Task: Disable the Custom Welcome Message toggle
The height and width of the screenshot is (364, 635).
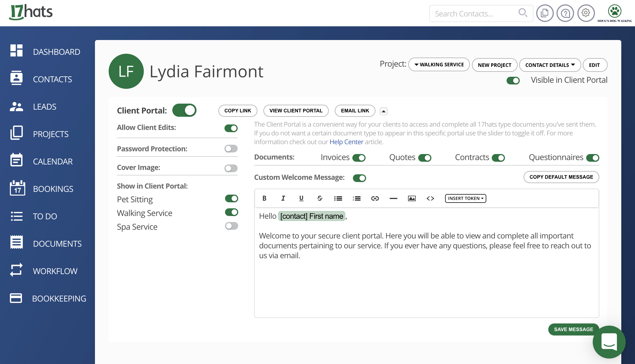Action: (x=359, y=178)
